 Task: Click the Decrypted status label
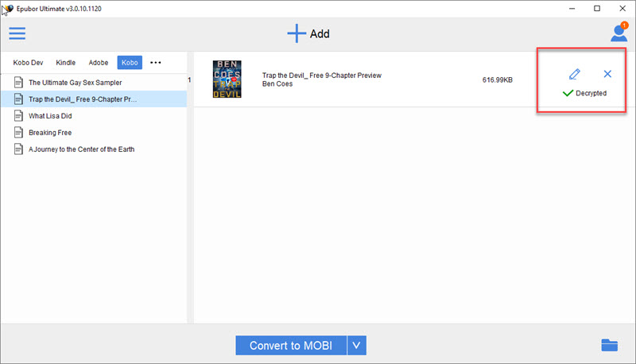click(591, 93)
